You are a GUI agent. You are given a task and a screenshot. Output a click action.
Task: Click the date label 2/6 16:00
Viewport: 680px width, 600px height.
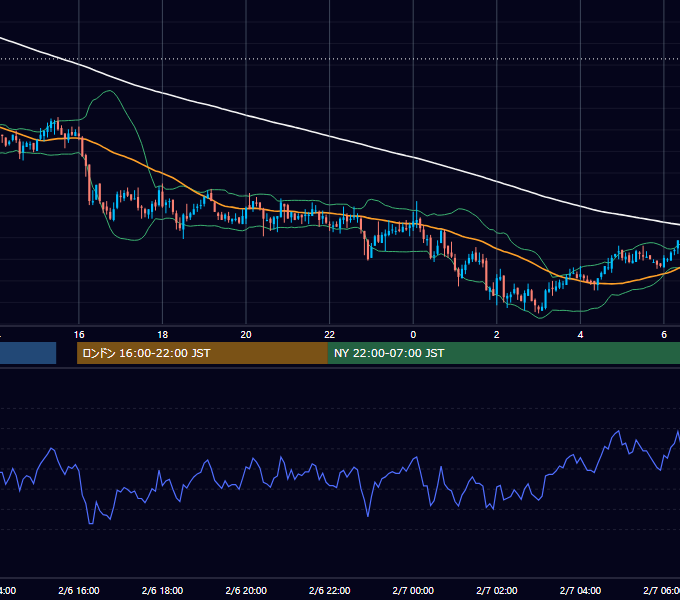(79, 590)
